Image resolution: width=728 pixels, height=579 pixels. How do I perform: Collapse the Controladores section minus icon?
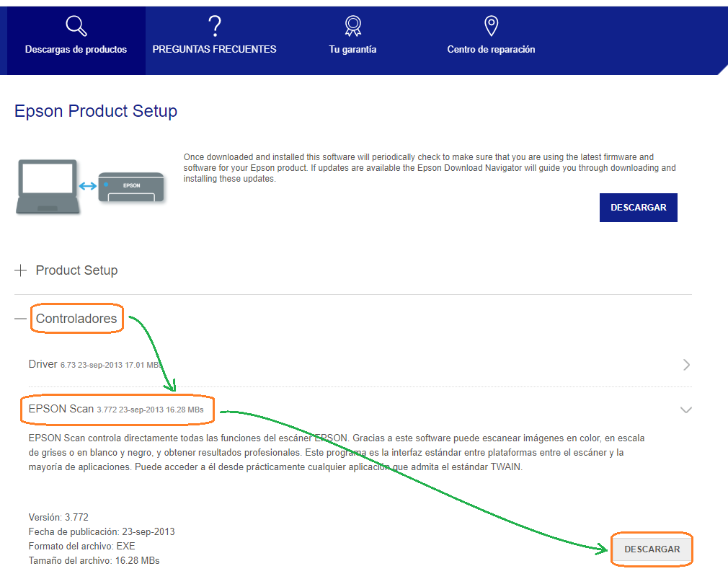coord(20,319)
